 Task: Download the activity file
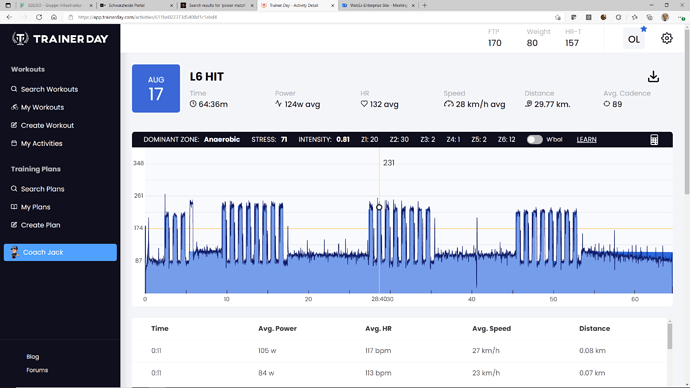point(653,77)
